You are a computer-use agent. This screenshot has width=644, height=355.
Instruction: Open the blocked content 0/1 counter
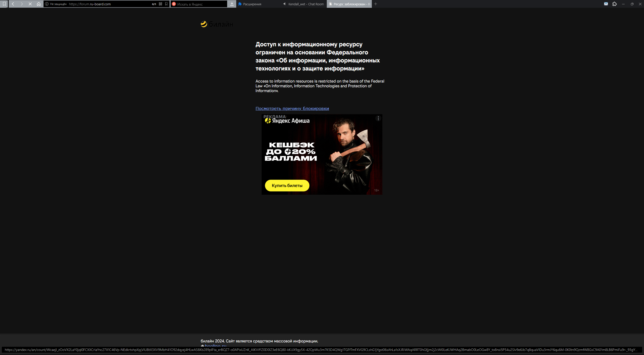coord(154,4)
